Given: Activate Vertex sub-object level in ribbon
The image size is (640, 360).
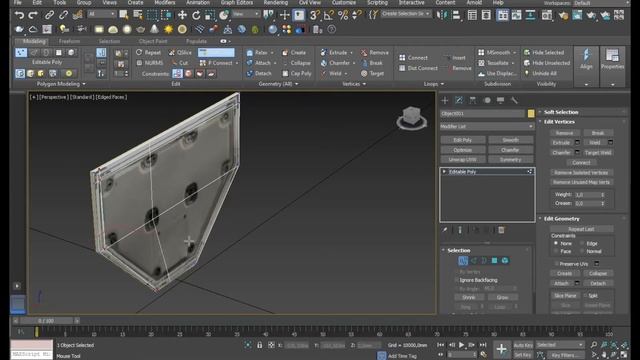Looking at the screenshot, I should point(21,52).
